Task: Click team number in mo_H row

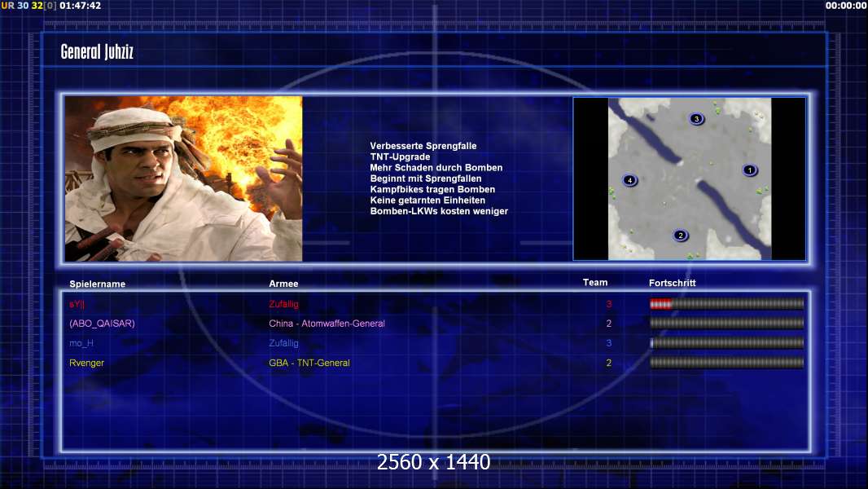Action: tap(609, 343)
